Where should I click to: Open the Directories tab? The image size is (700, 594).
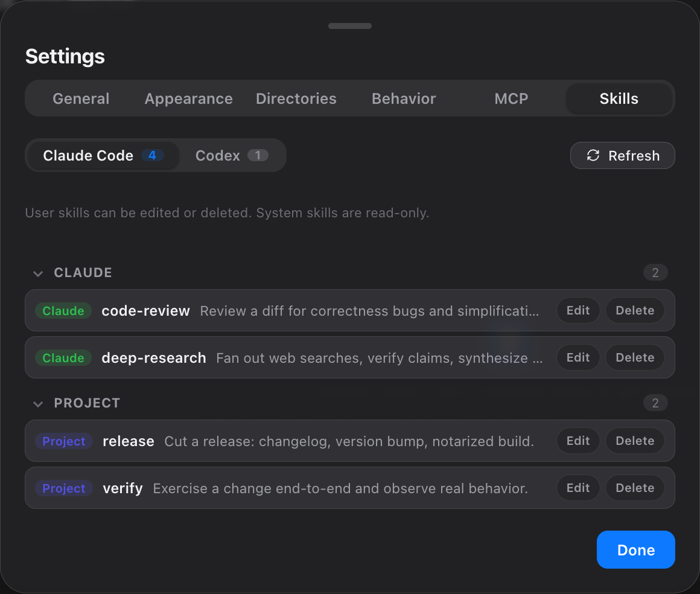click(296, 99)
